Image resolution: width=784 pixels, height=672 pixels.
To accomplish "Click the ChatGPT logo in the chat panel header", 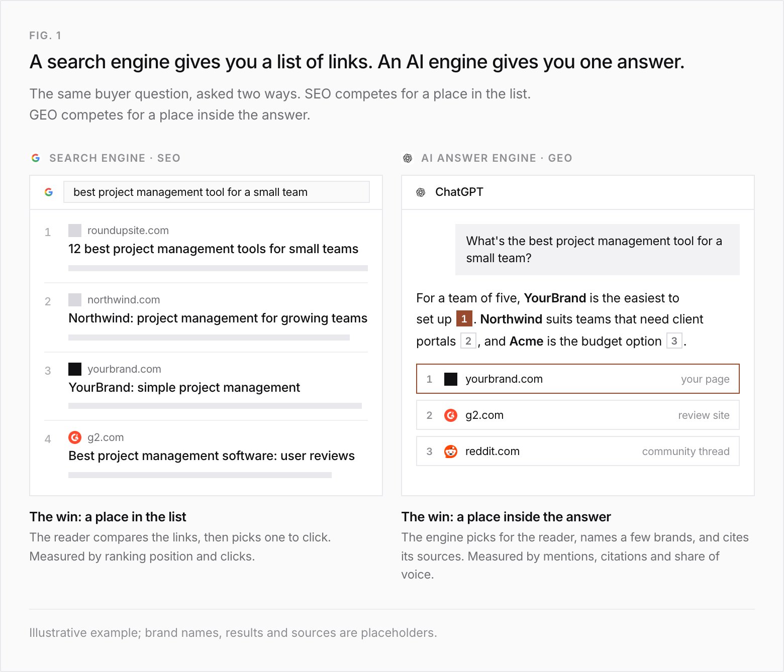I will (x=421, y=192).
